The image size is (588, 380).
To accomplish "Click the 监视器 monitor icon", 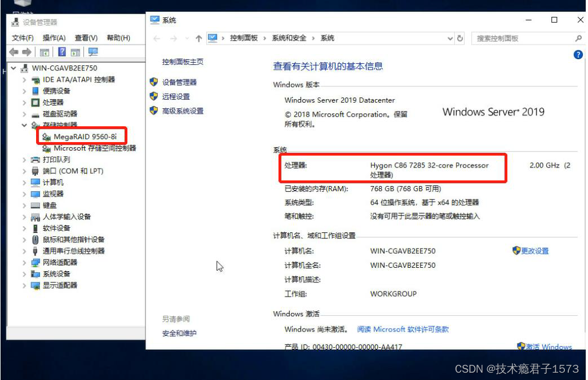I will [x=36, y=194].
